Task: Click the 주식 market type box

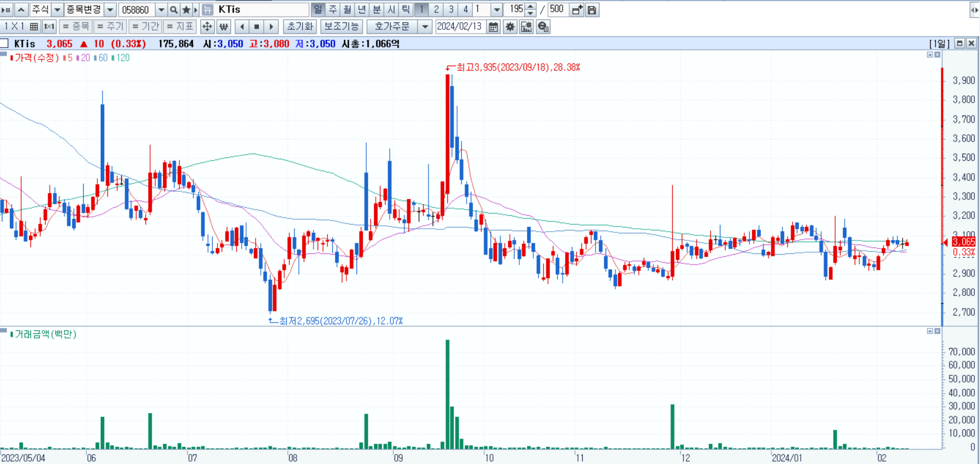Action: click(40, 10)
